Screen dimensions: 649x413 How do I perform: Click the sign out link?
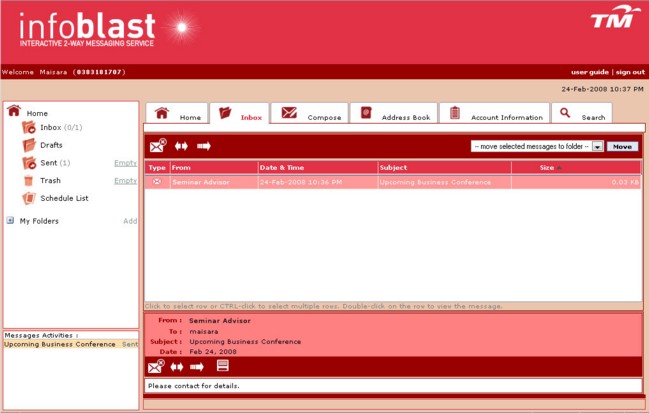[x=630, y=72]
